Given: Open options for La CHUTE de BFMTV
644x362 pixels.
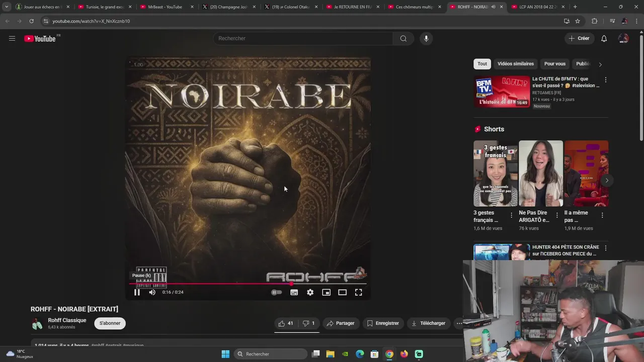Looking at the screenshot, I should (x=605, y=80).
